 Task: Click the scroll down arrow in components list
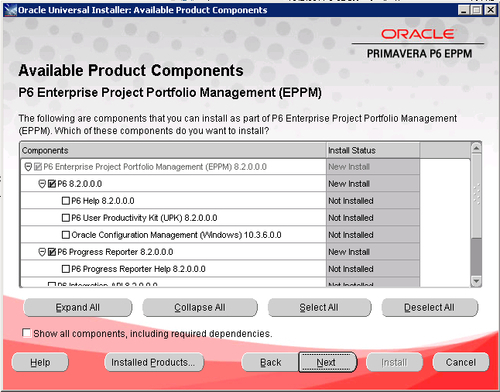(x=476, y=281)
